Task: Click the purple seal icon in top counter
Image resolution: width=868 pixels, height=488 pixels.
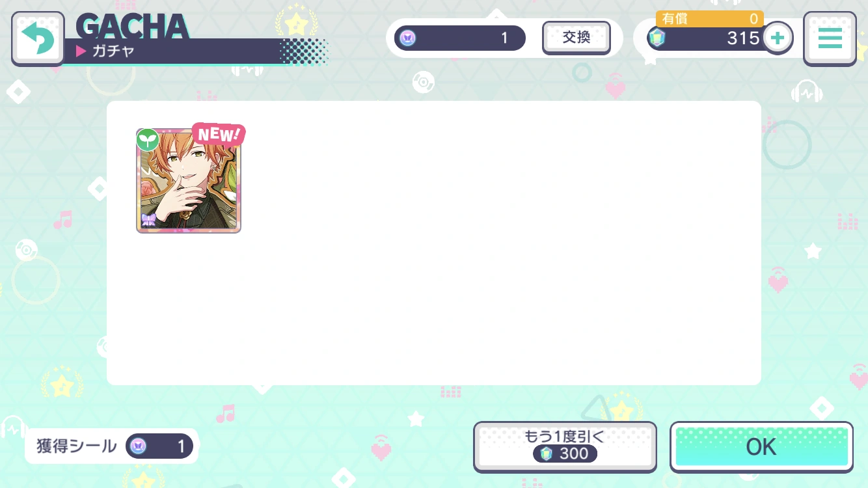Action: pyautogui.click(x=408, y=38)
